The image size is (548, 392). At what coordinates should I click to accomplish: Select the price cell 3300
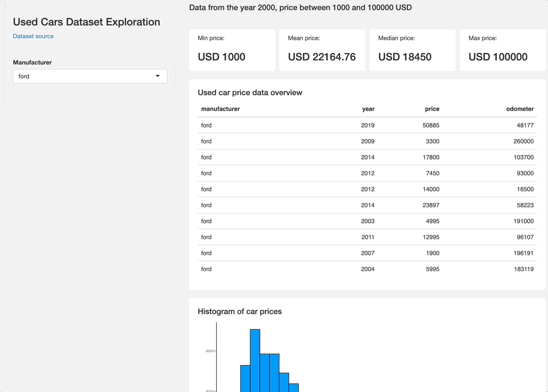(x=433, y=141)
